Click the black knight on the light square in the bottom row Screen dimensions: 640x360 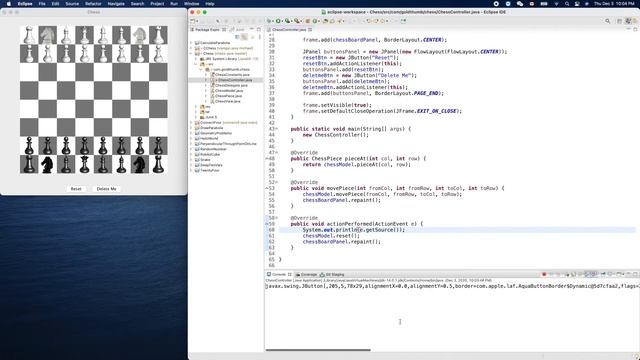click(x=47, y=164)
